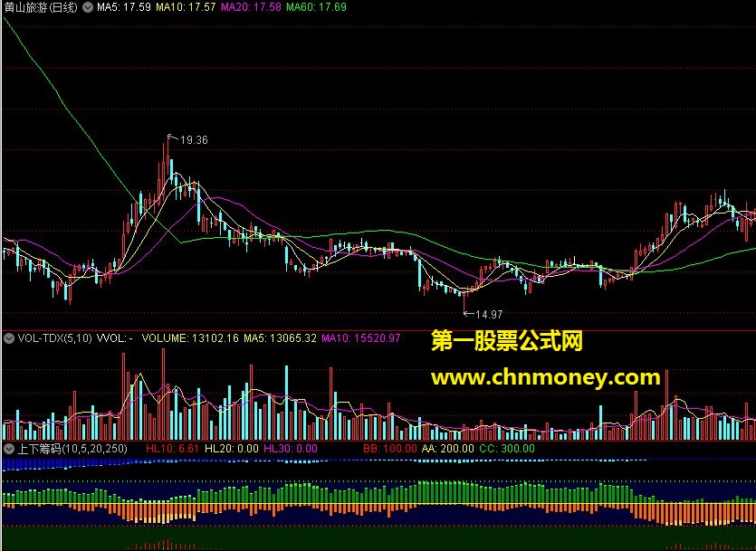Select the 黄山旅游(日线) chart title
The width and height of the screenshot is (756, 551).
[x=41, y=7]
